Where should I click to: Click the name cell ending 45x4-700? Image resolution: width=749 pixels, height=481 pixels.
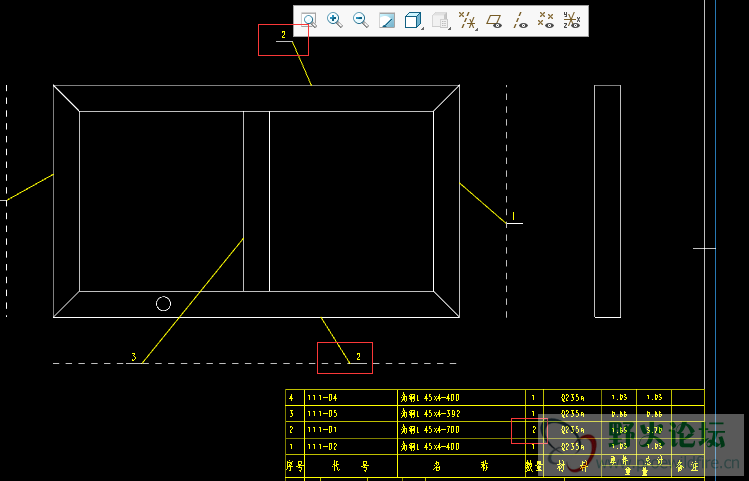coord(461,430)
